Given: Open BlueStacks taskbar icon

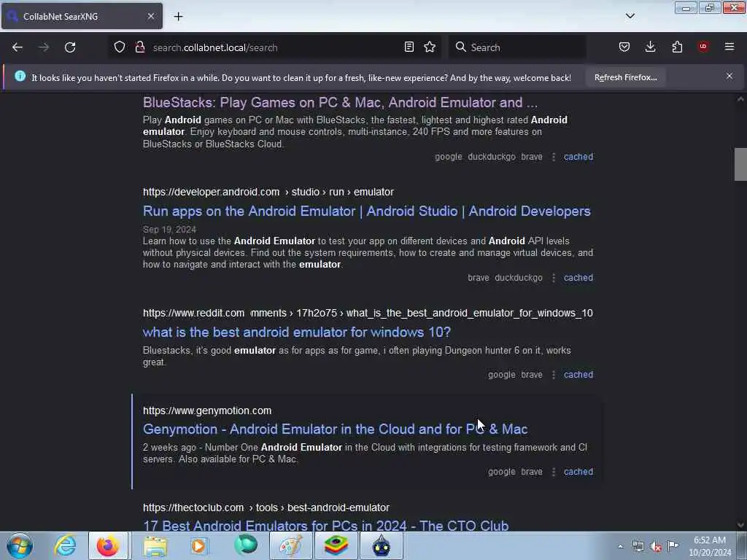Looking at the screenshot, I should (x=336, y=545).
